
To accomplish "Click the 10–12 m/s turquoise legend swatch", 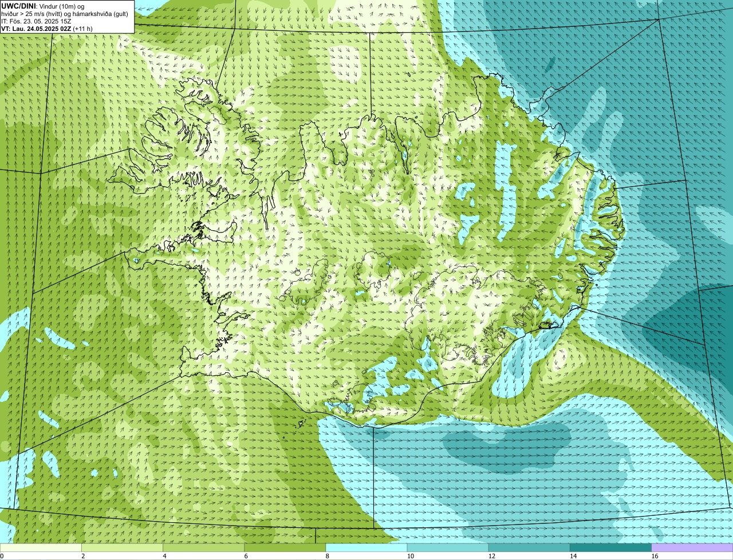I will coord(448,548).
